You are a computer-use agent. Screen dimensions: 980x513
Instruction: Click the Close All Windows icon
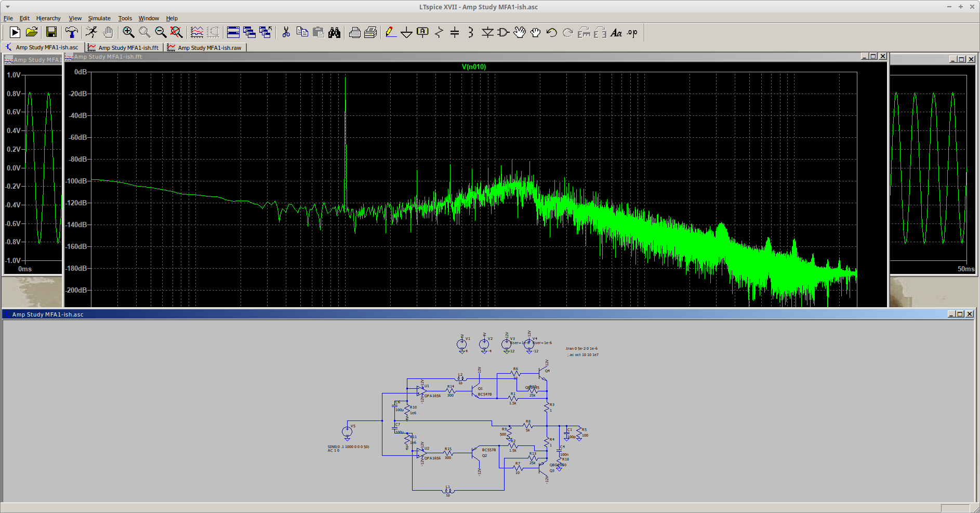click(x=266, y=33)
